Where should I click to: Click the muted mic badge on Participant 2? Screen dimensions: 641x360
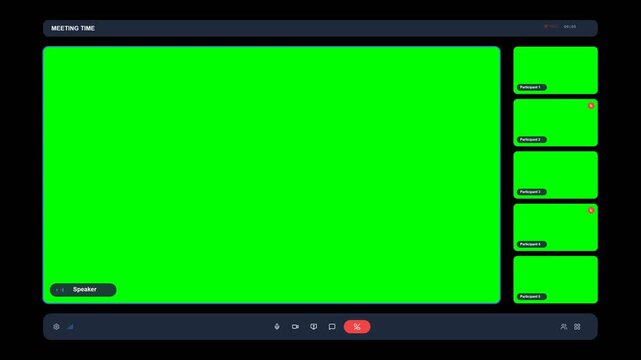pos(591,105)
